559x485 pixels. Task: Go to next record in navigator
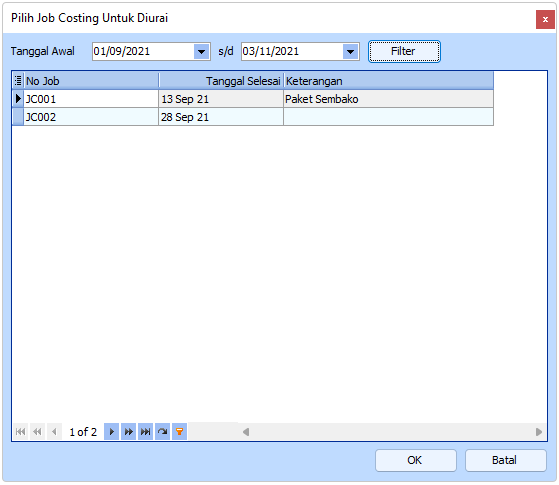(x=112, y=432)
